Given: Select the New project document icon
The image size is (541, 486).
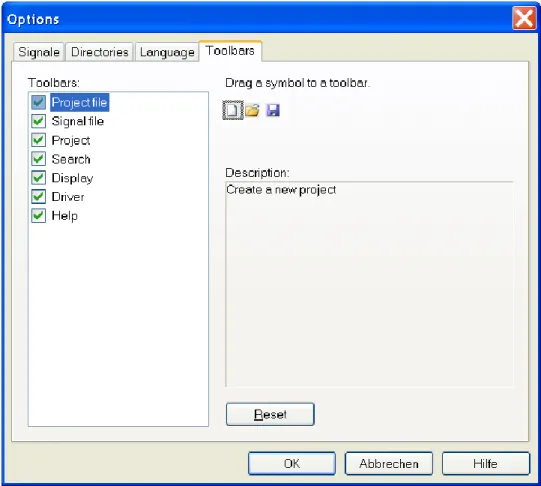Looking at the screenshot, I should [x=233, y=110].
